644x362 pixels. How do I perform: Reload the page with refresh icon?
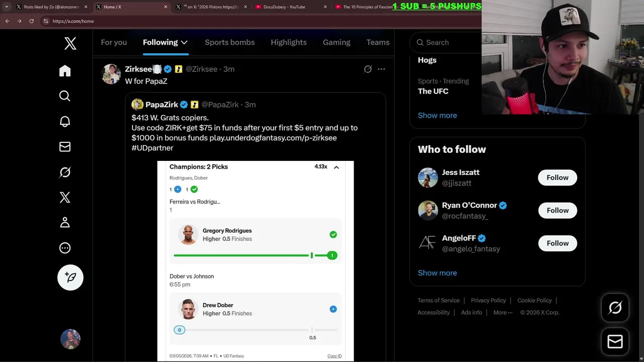31,21
